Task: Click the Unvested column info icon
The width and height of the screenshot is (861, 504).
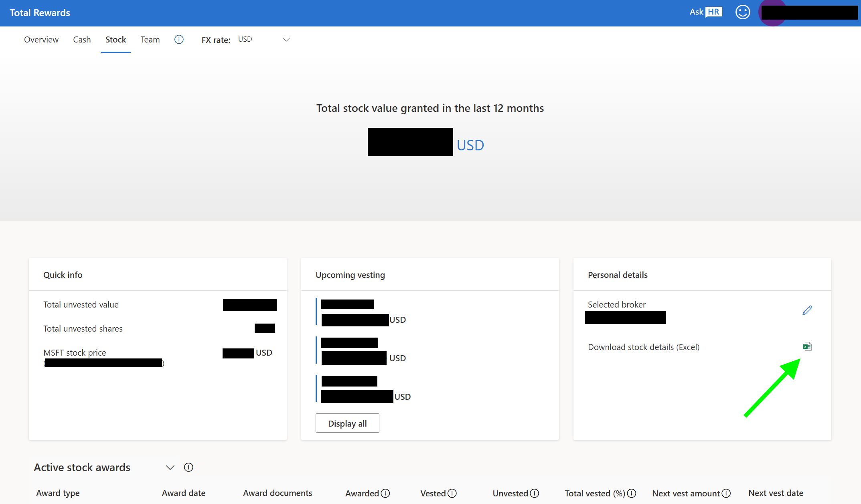Action: [534, 493]
